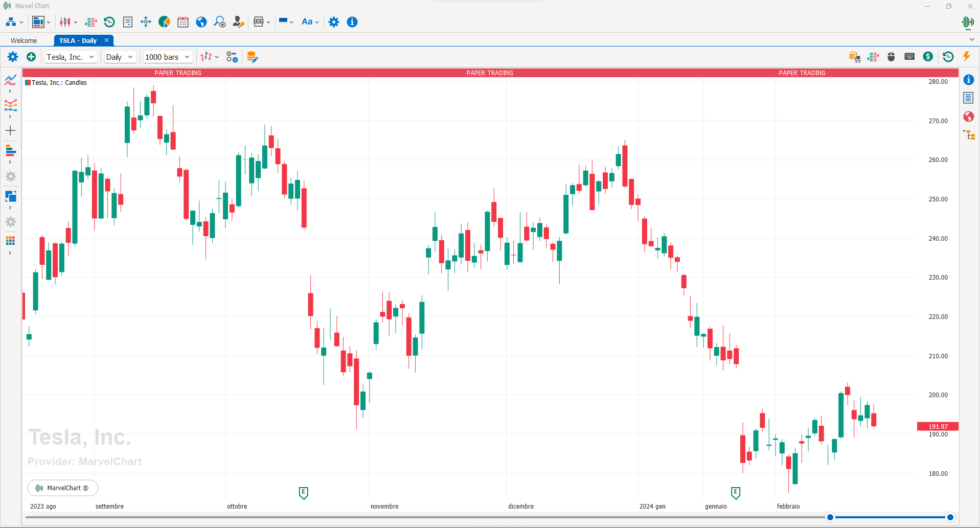Click the Tesla, Inc.: Candles legend
The image size is (980, 528).
pos(56,82)
